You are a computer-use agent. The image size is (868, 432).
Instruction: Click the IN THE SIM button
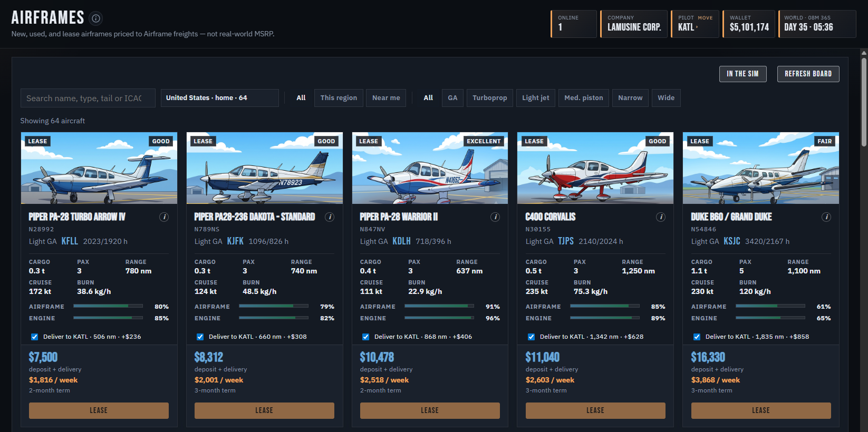tap(742, 74)
